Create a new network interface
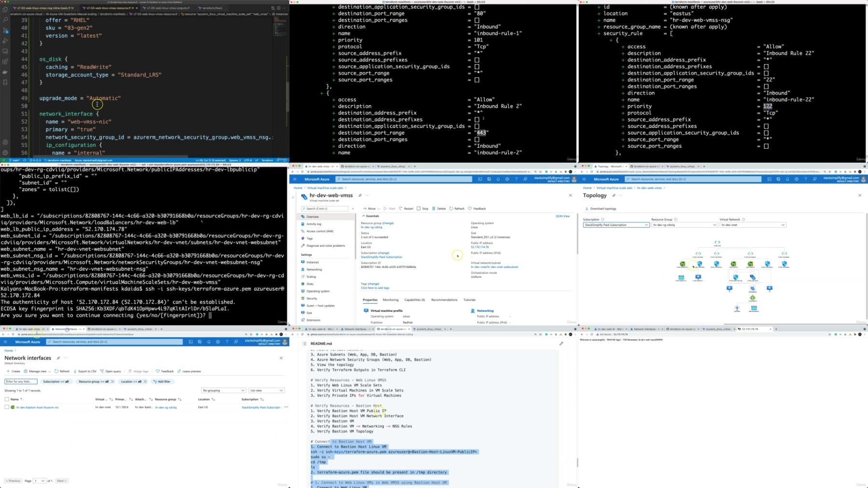The height and width of the screenshot is (488, 868). (x=14, y=371)
